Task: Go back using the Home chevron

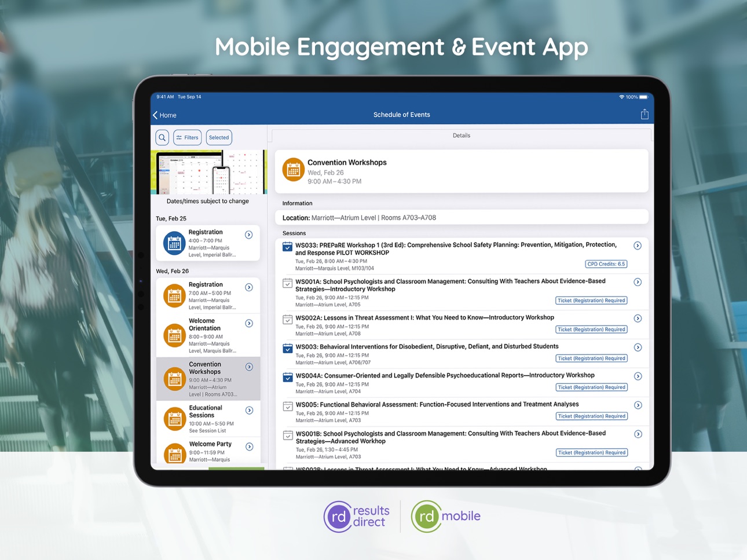Action: 165,115
